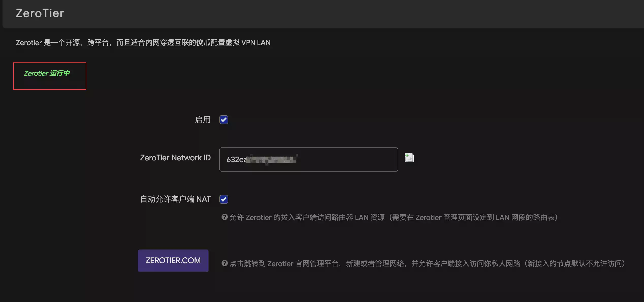This screenshot has height=302, width=644.
Task: Click the ZeroTier page heading
Action: [x=40, y=13]
